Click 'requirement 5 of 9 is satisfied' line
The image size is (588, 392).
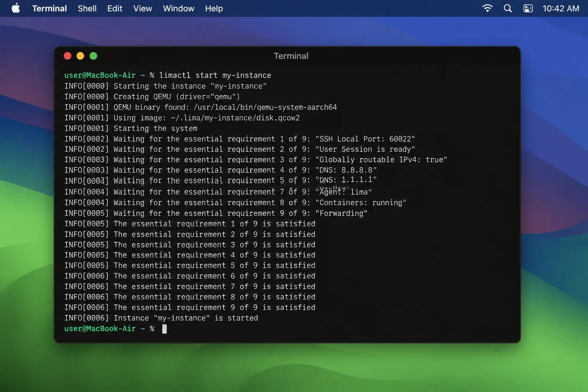[x=190, y=265]
